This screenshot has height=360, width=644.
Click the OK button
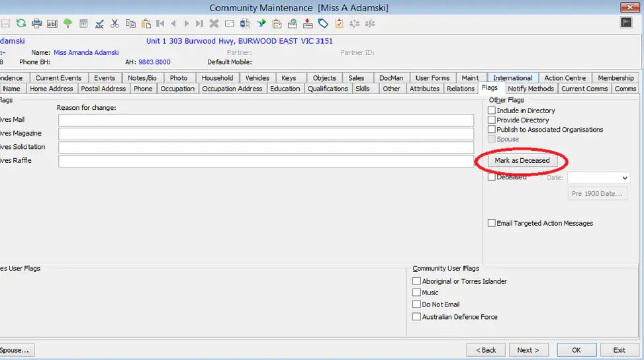pyautogui.click(x=576, y=350)
